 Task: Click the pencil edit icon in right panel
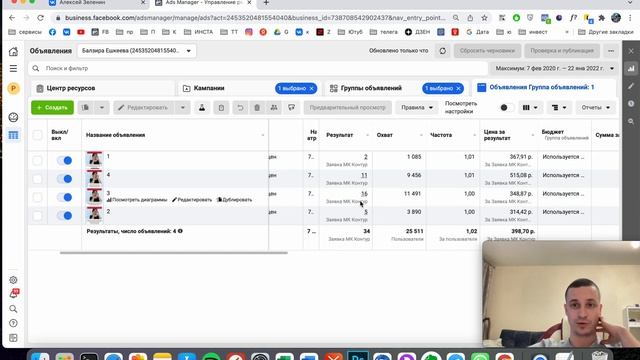click(x=631, y=86)
